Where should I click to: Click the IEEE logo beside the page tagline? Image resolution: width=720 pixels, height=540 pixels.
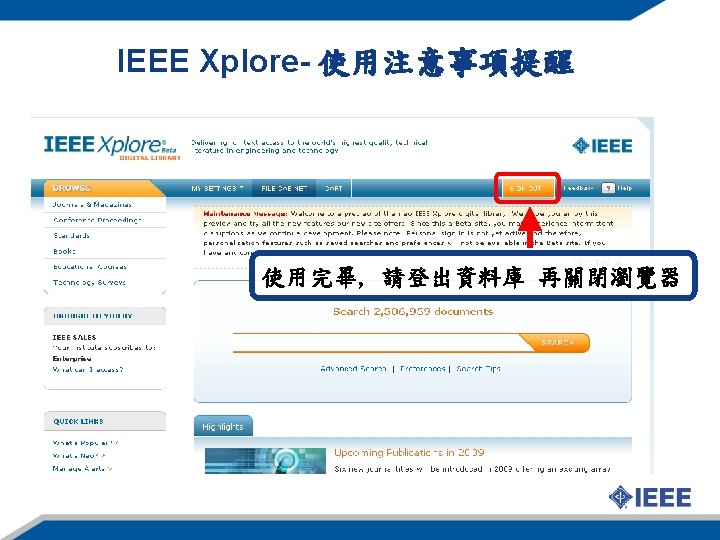602,146
